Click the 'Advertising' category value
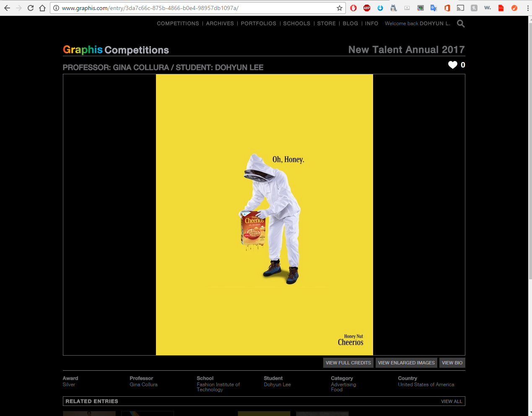The height and width of the screenshot is (416, 532). click(343, 385)
